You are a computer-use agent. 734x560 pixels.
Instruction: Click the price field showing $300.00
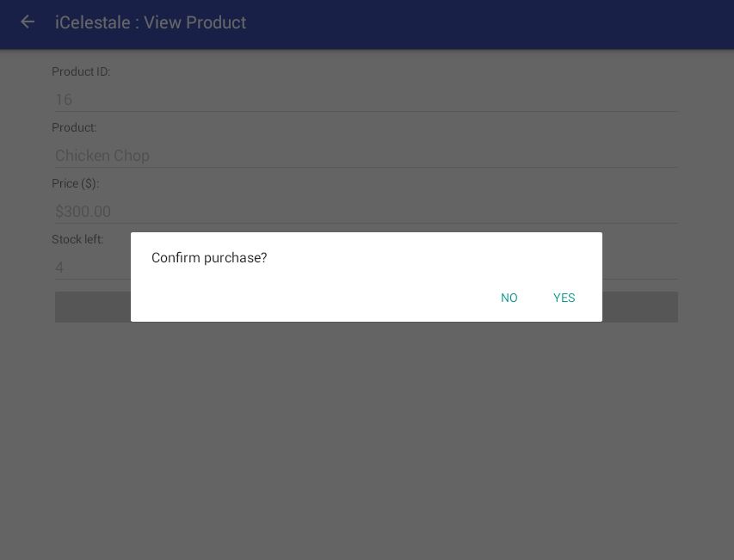click(366, 212)
